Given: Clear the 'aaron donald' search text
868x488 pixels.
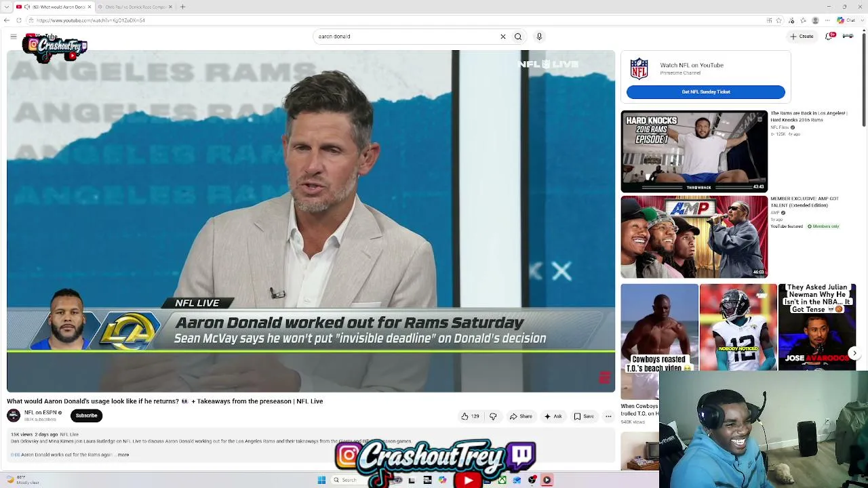Looking at the screenshot, I should 503,37.
